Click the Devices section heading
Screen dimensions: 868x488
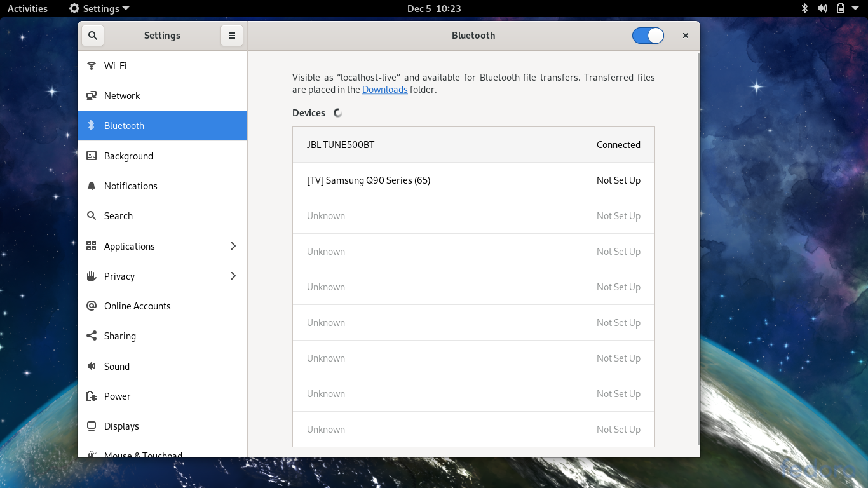(x=309, y=113)
